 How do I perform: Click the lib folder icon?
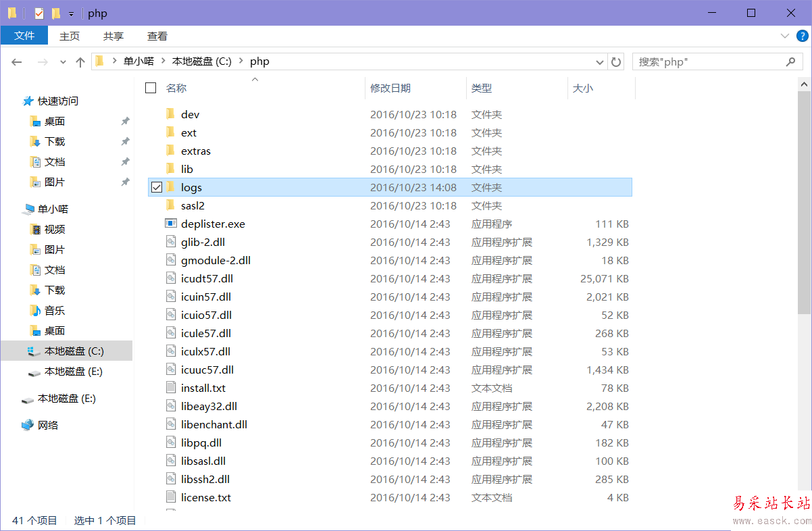(170, 169)
